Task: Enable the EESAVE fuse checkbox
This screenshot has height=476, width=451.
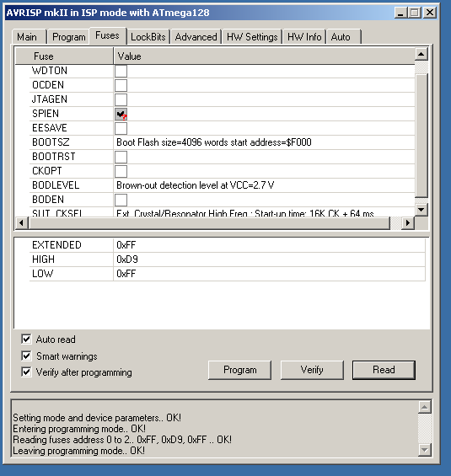Action: pos(121,128)
